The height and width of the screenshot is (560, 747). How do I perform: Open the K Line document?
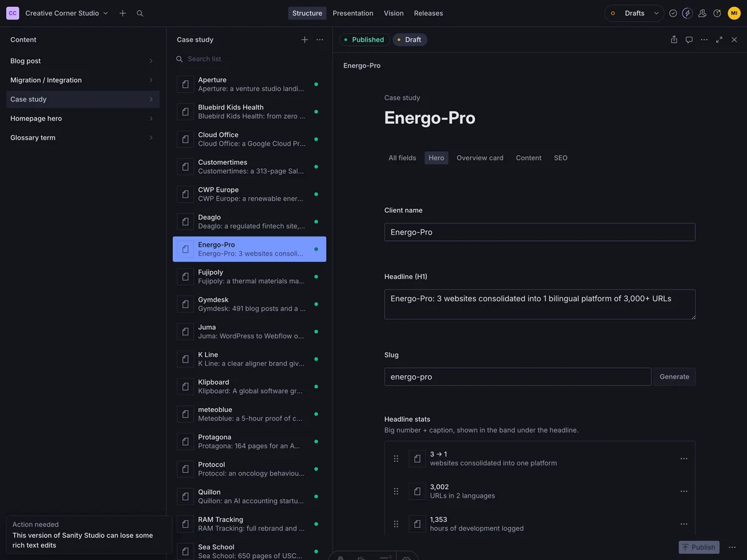pos(249,359)
